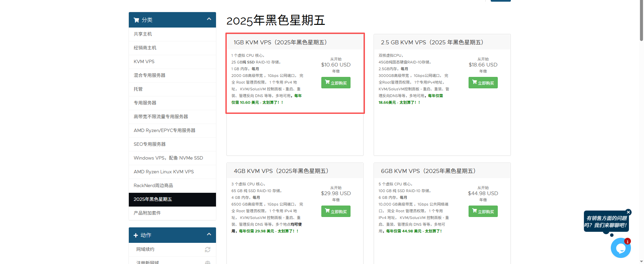Buy the 2.5 GB KVM VPS plan
The width and height of the screenshot is (644, 264).
483,83
